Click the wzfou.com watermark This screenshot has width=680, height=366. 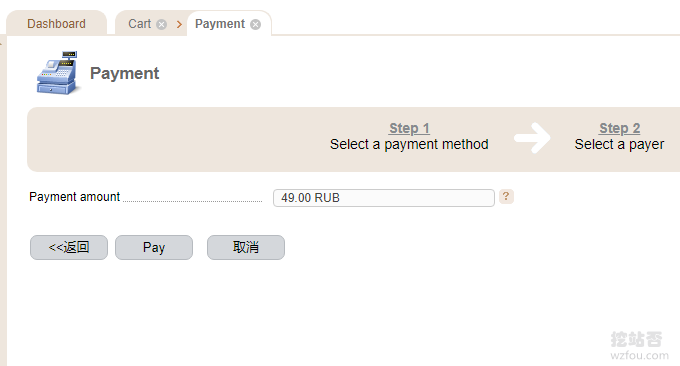(639, 356)
